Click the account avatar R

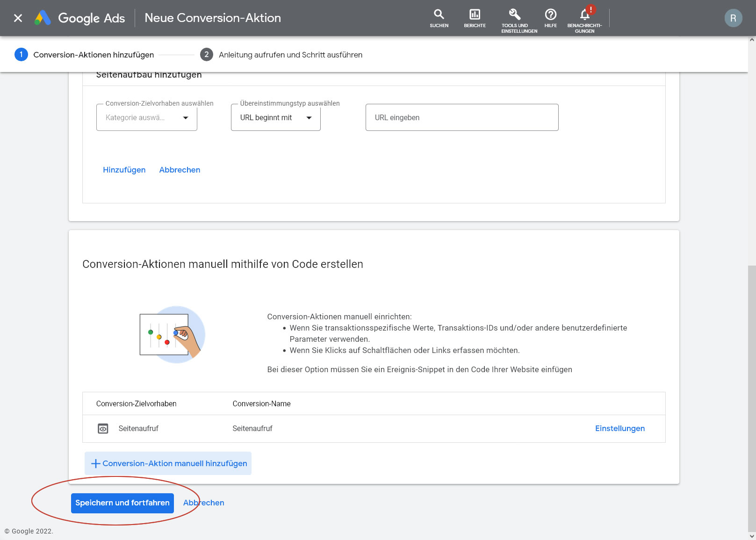pyautogui.click(x=733, y=18)
